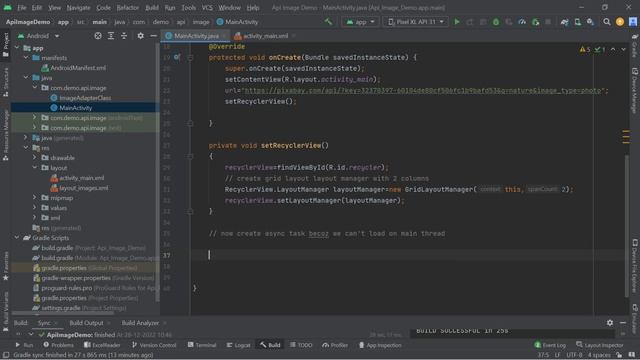The image size is (640, 360).
Task: Select opened file target icon in Project panel
Action: [98, 36]
